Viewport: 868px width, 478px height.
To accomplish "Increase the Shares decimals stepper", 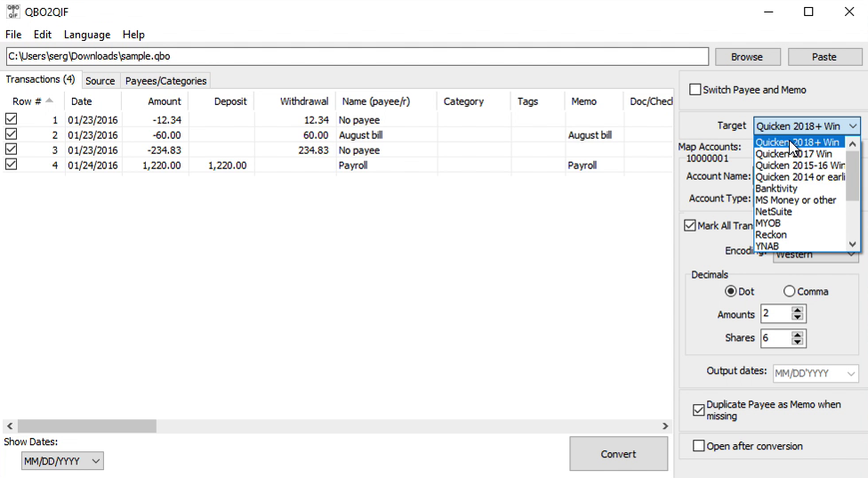I will coord(797,335).
